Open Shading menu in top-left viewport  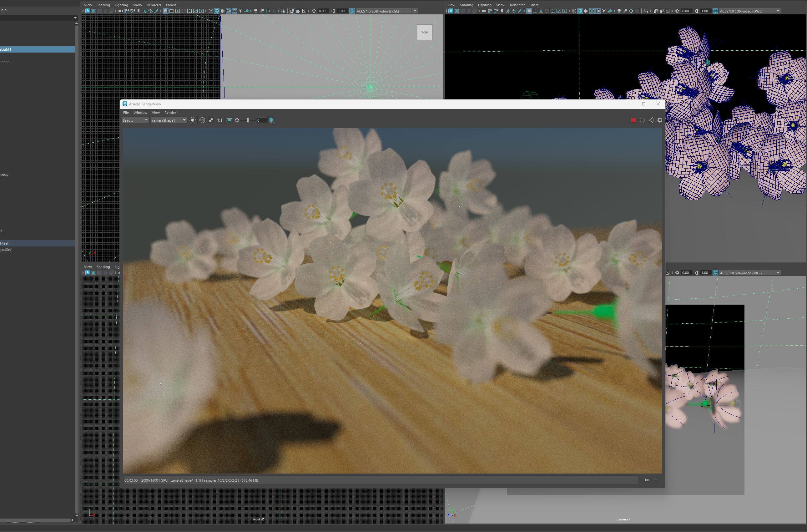tap(103, 5)
